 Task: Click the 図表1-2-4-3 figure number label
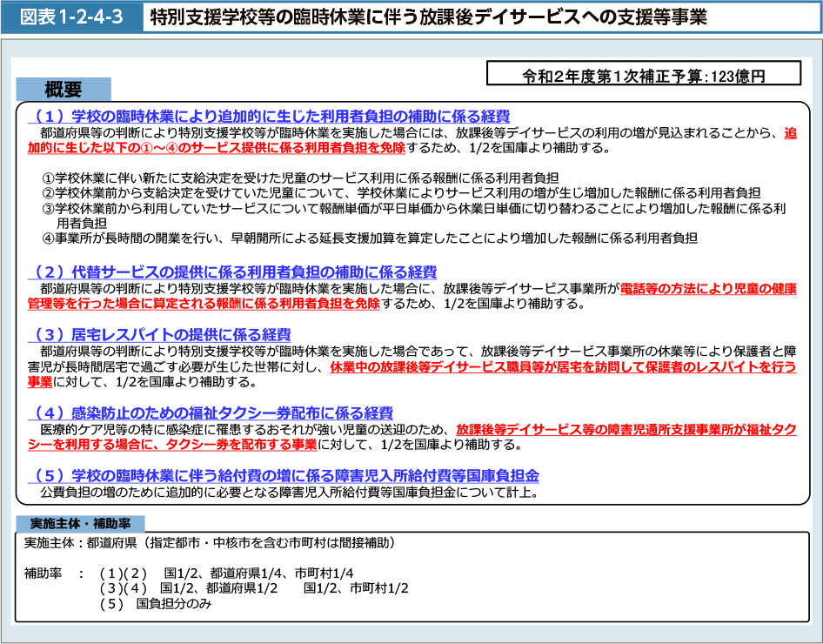(72, 17)
